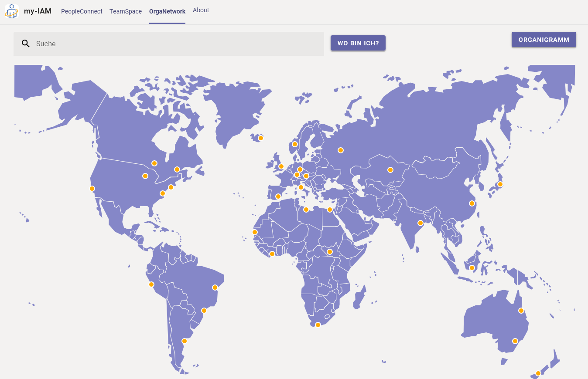Viewport: 588px width, 379px height.
Task: Open the marker on the Ivory Coast area
Action: click(x=272, y=254)
